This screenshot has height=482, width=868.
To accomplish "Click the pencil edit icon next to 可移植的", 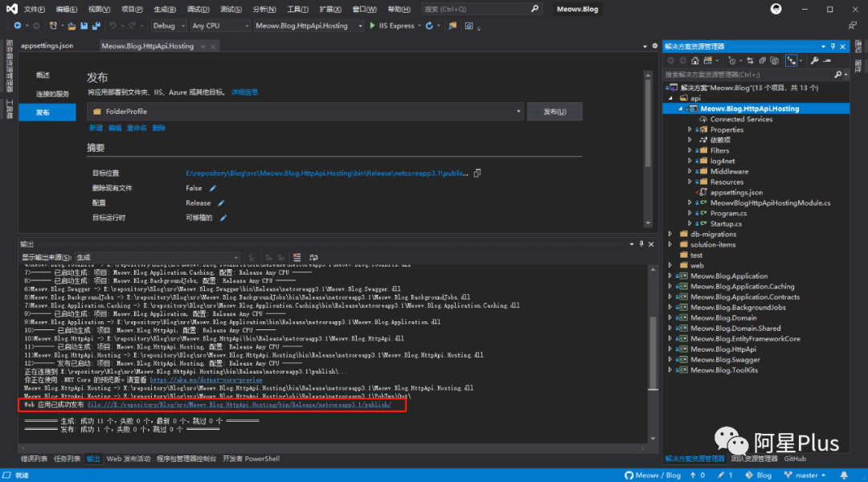I will pos(223,218).
